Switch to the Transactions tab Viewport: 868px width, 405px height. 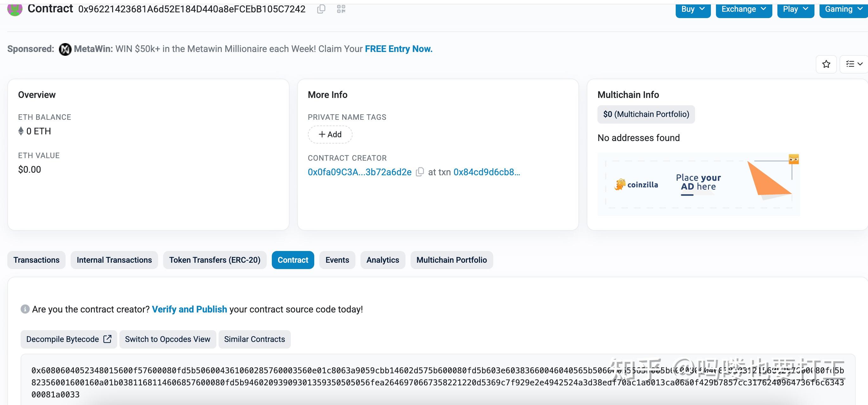(x=36, y=260)
